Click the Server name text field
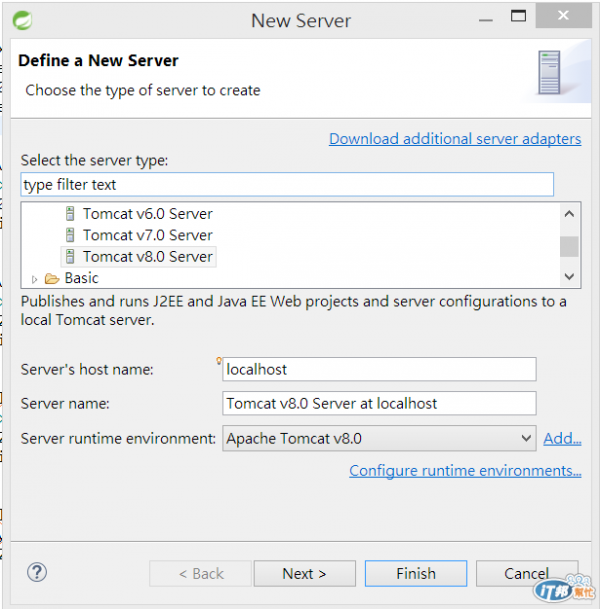 click(379, 404)
